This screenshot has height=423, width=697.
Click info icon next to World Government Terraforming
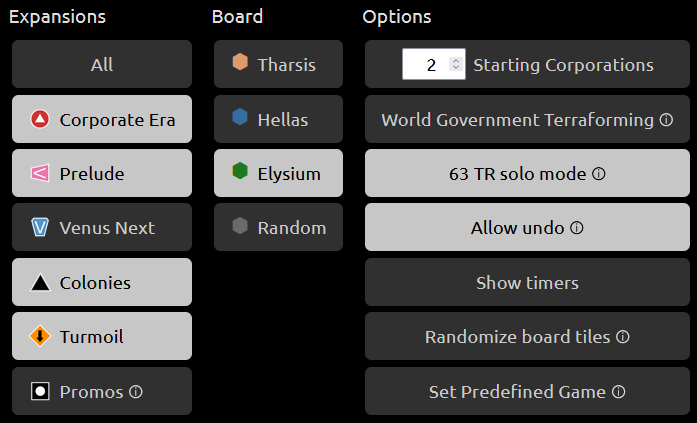click(x=666, y=120)
